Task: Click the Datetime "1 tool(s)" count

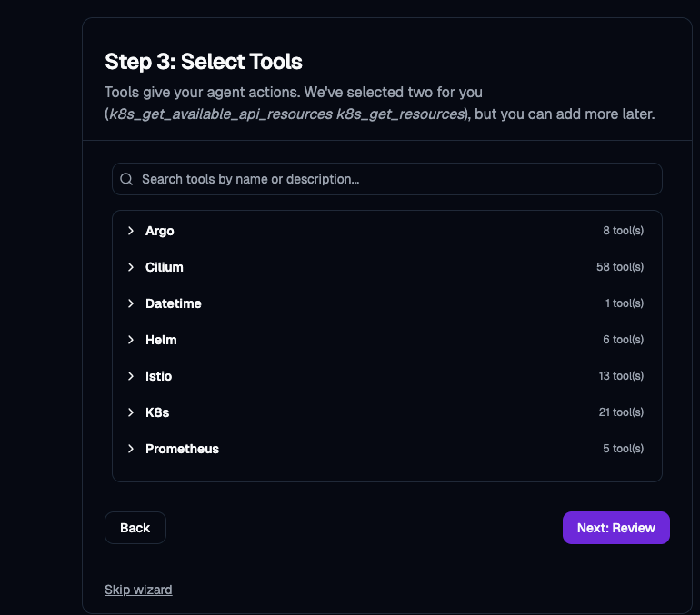Action: 624,303
